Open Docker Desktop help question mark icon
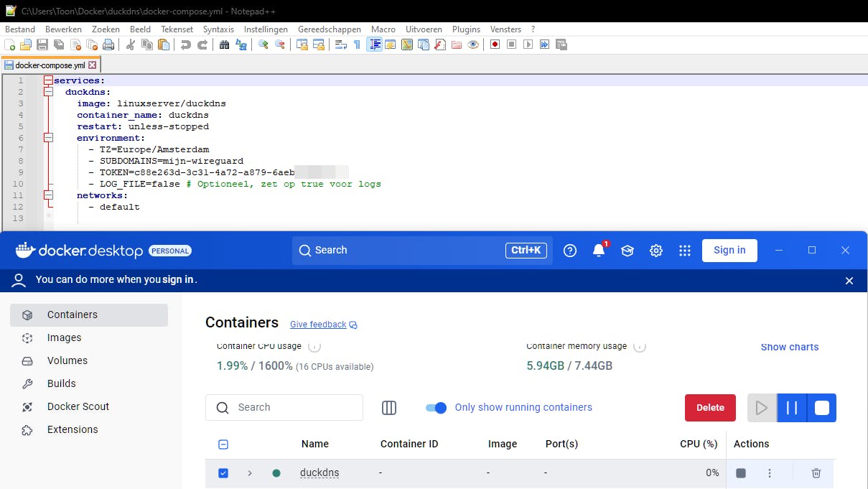The image size is (868, 489). pyautogui.click(x=570, y=251)
